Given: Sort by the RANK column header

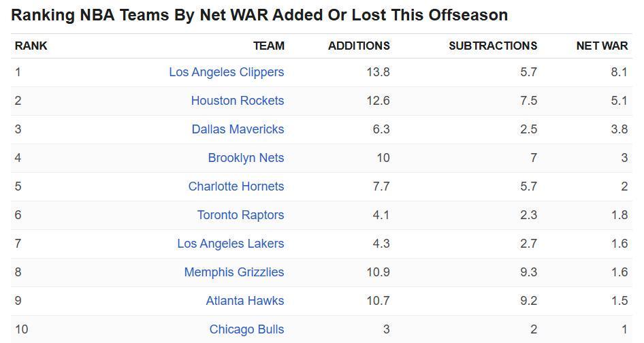Looking at the screenshot, I should [31, 46].
